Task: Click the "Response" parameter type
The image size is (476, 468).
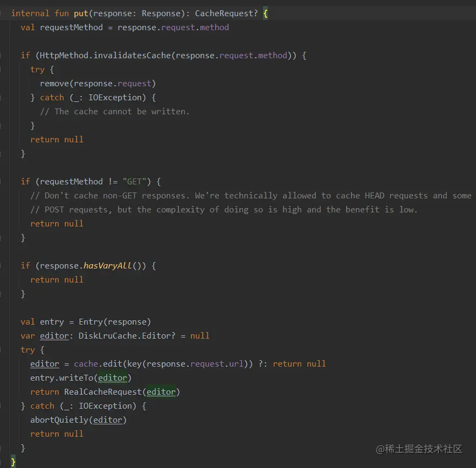Action: point(161,13)
